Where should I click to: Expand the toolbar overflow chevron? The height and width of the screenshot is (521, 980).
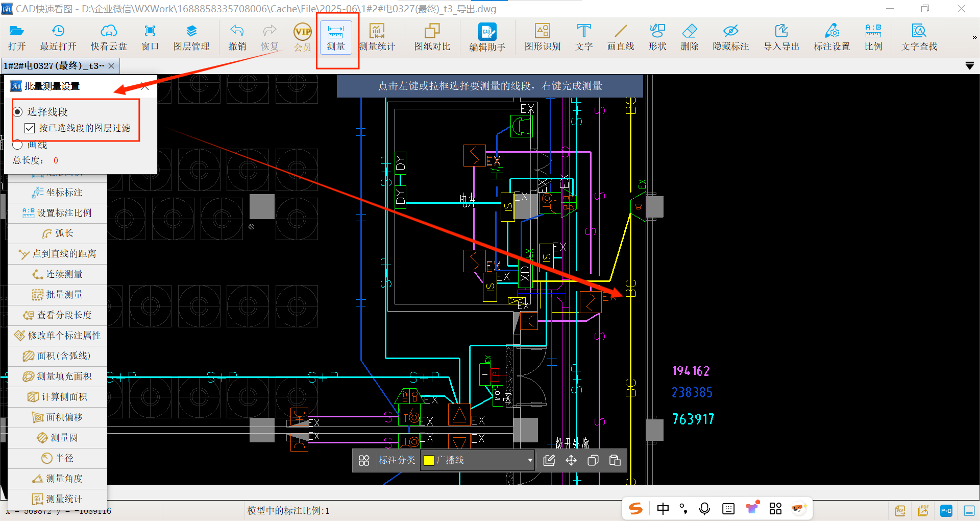[974, 37]
